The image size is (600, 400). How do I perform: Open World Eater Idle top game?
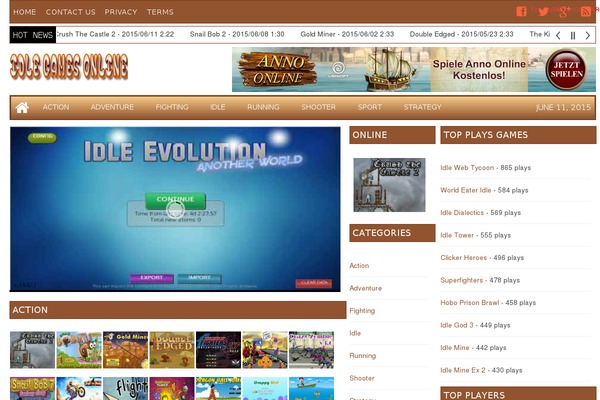pyautogui.click(x=466, y=190)
